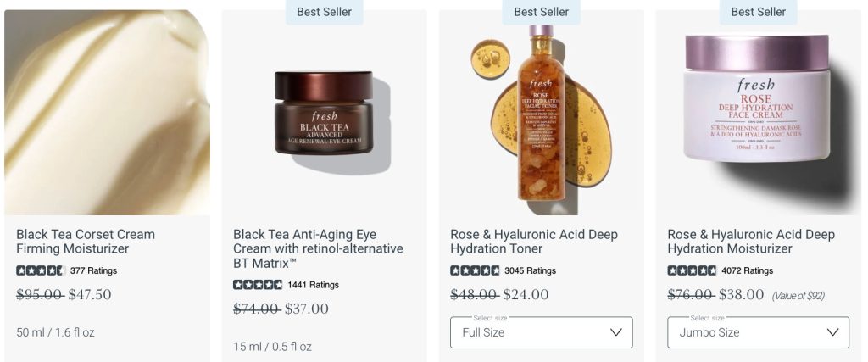Click the star rating icons for Corset Cream
Image resolution: width=868 pixels, height=362 pixels.
[41, 270]
